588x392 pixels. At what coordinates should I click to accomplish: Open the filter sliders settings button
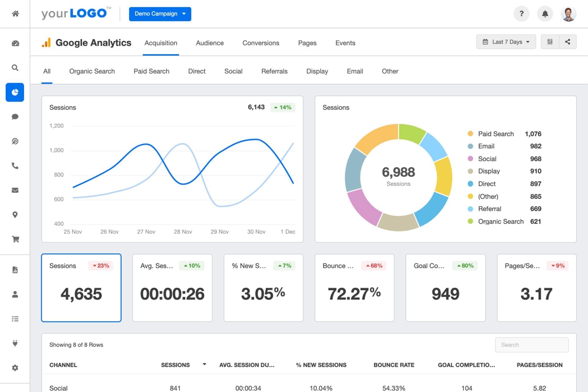pos(550,42)
